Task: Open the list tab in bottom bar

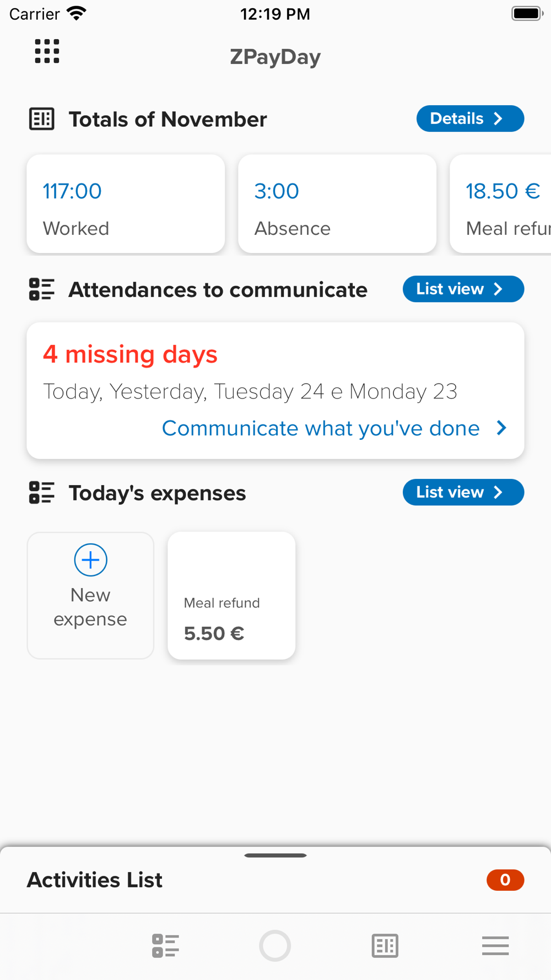Action: (x=165, y=946)
